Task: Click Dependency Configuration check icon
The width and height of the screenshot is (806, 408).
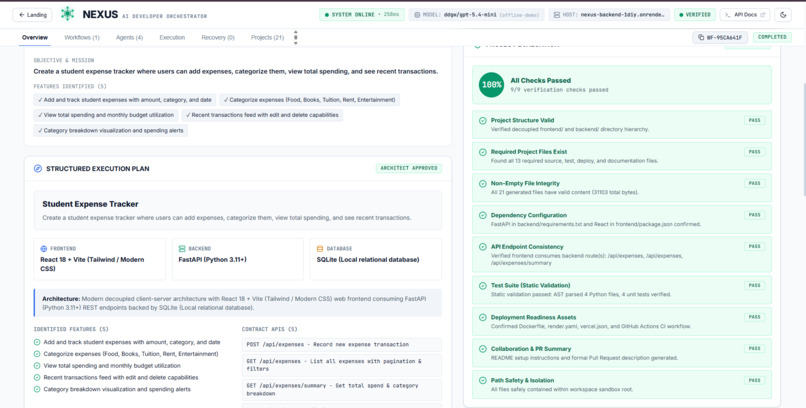Action: 483,215
